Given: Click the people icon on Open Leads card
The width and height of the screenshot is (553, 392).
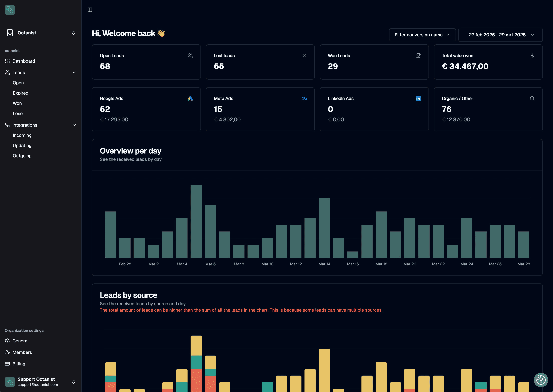Looking at the screenshot, I should pyautogui.click(x=190, y=55).
